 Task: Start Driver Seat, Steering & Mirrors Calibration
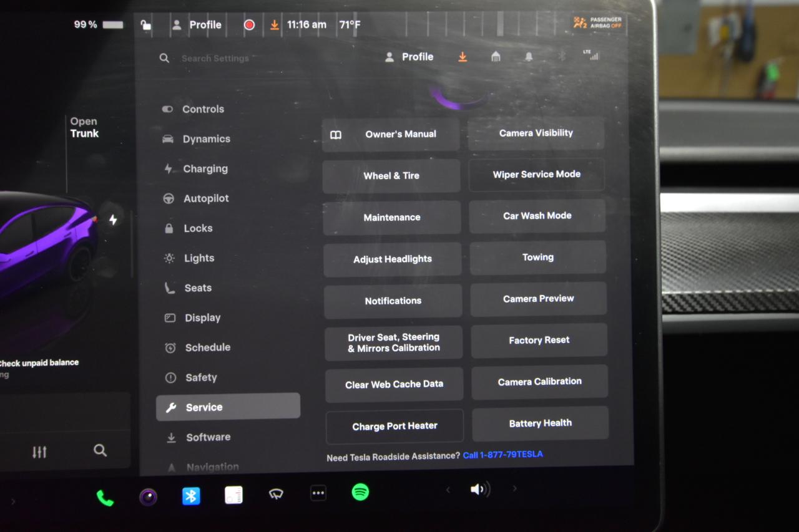click(x=394, y=342)
